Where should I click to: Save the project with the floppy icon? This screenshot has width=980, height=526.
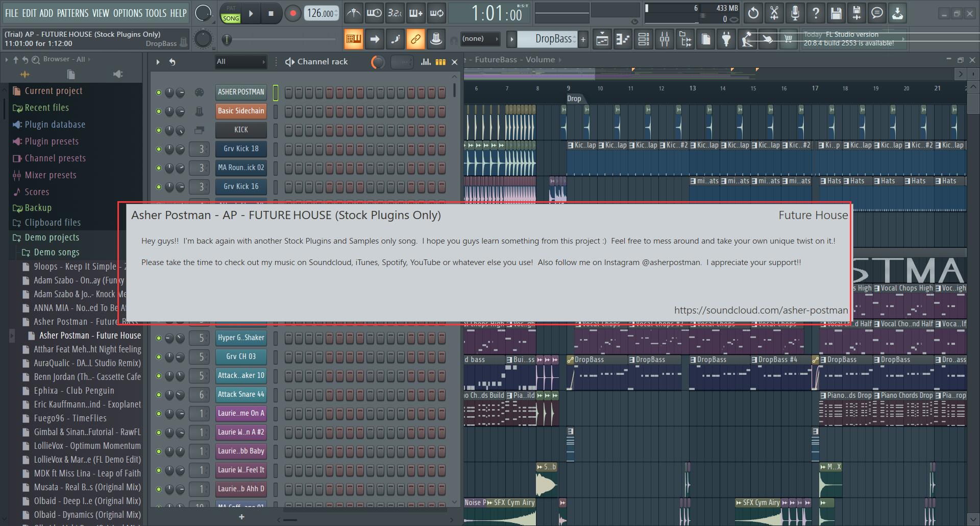(836, 13)
